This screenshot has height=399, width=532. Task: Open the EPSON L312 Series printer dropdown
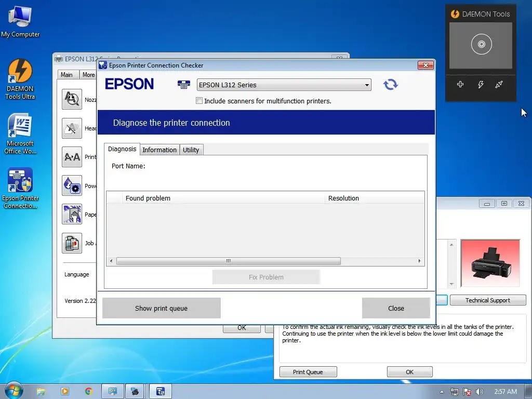pyautogui.click(x=284, y=85)
